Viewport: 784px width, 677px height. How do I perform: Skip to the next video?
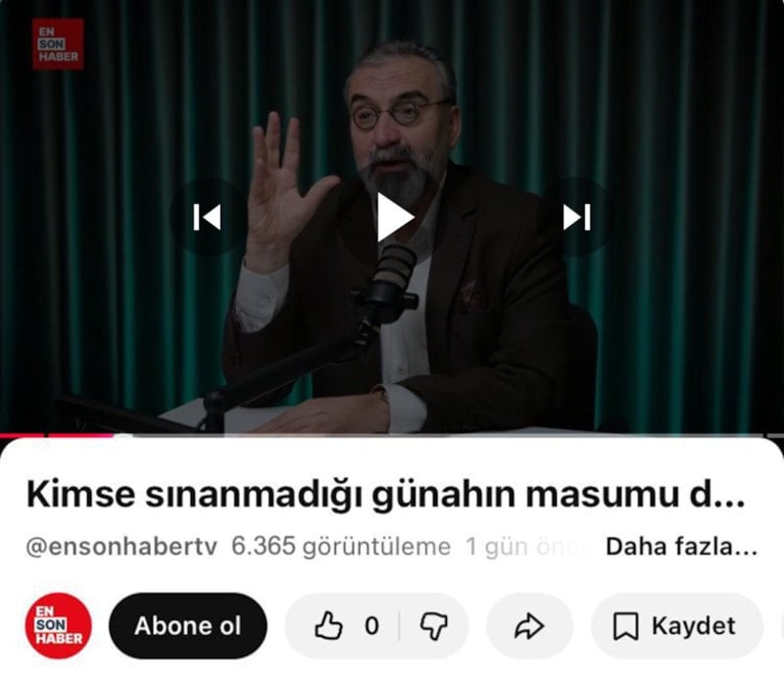pyautogui.click(x=577, y=218)
